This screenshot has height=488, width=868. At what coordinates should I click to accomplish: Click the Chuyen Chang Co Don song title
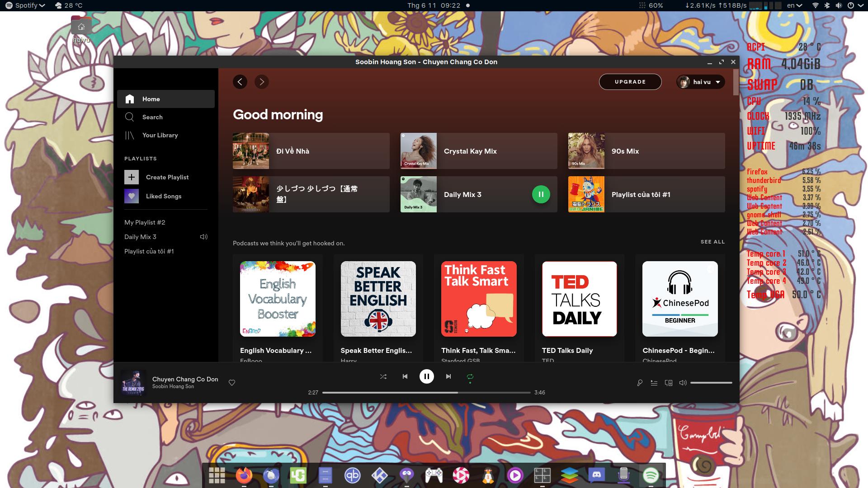coord(185,379)
